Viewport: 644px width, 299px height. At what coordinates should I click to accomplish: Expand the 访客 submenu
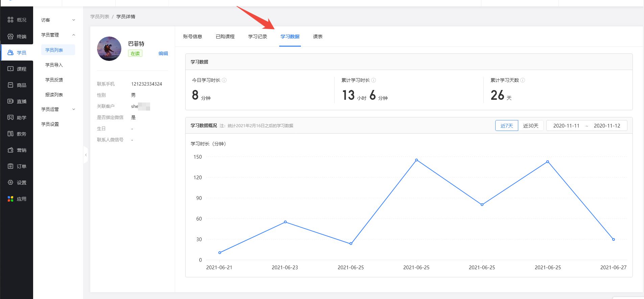click(x=73, y=20)
